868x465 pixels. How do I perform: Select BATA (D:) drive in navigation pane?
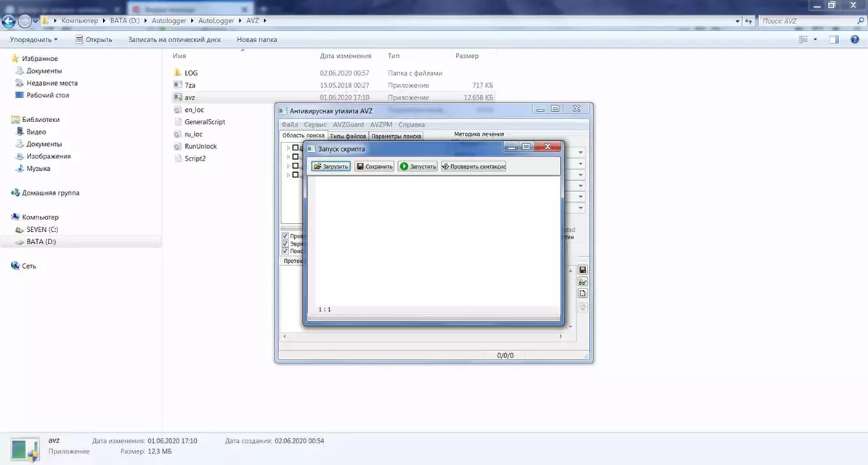[41, 241]
